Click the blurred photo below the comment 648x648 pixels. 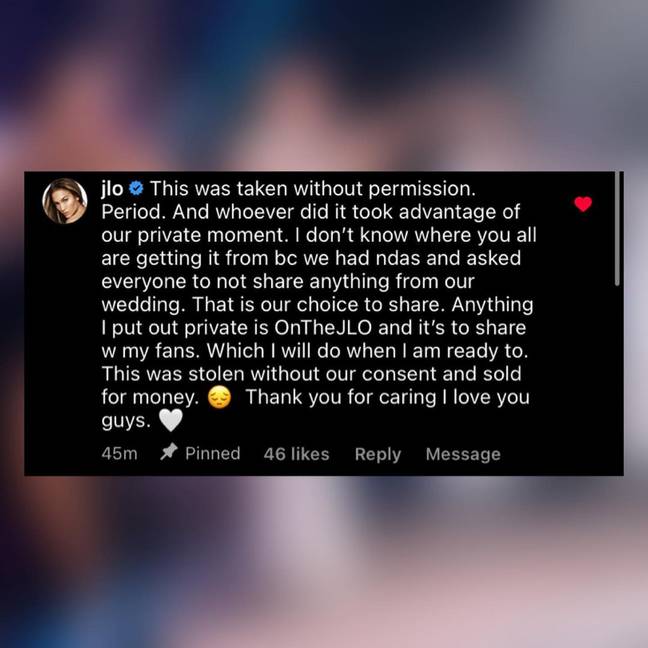[324, 562]
